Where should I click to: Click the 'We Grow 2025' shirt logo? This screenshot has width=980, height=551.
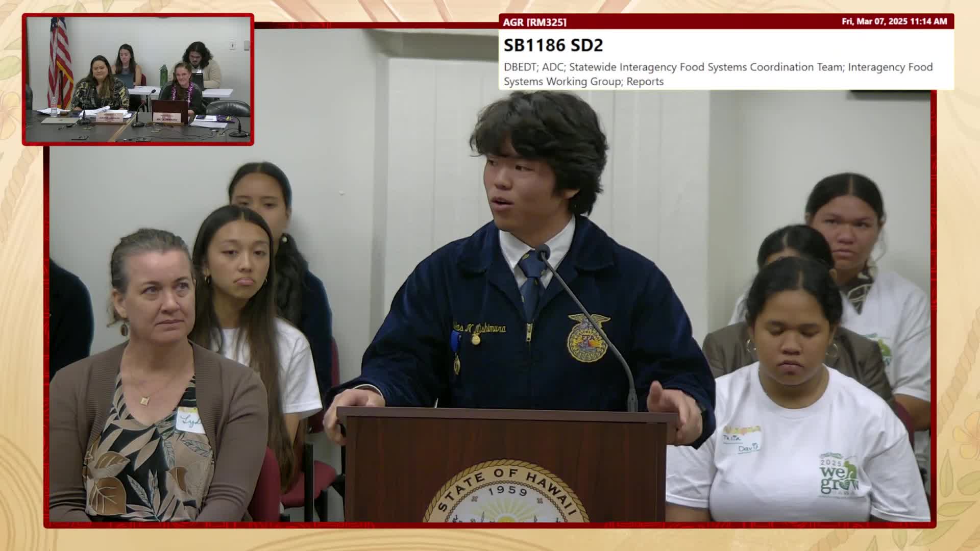(839, 474)
